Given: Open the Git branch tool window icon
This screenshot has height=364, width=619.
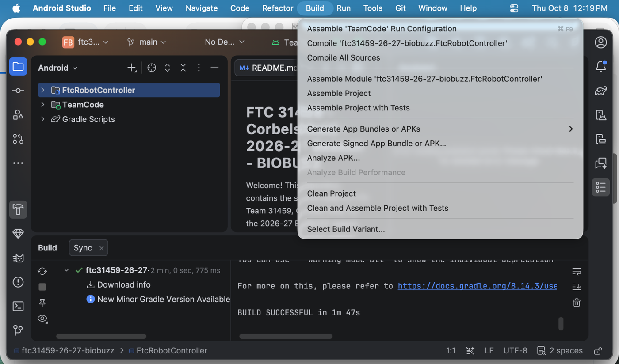Looking at the screenshot, I should click(x=18, y=330).
